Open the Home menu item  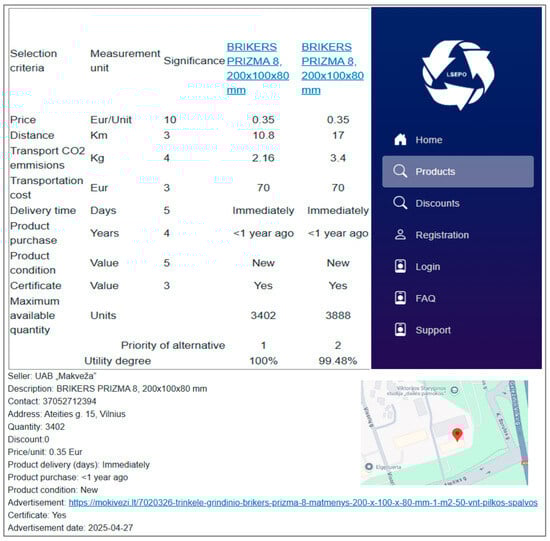coord(429,140)
